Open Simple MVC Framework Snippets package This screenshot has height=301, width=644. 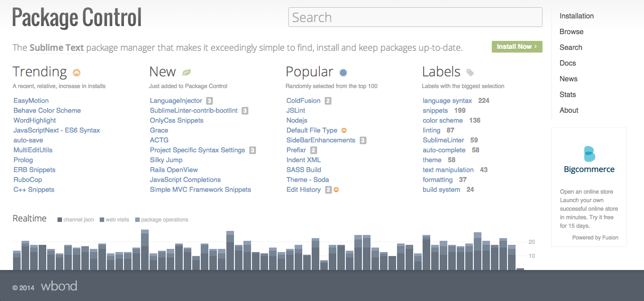(200, 190)
